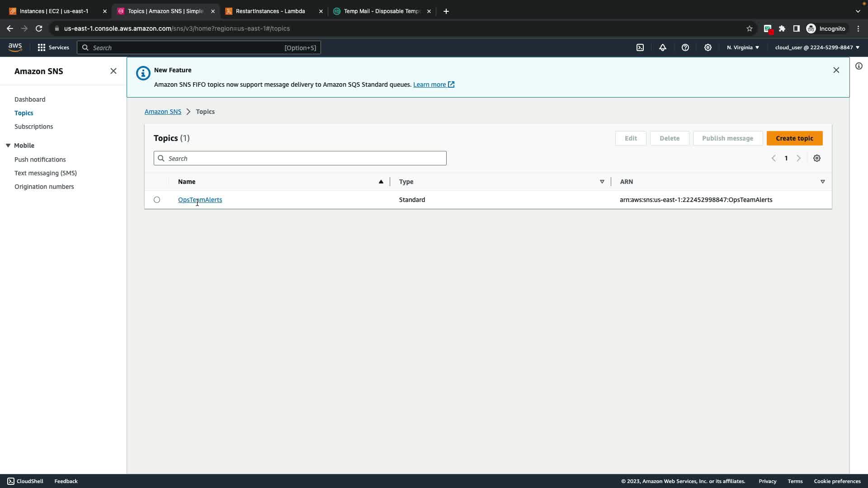Click the AWS logo home icon
This screenshot has height=488, width=868.
[15, 47]
